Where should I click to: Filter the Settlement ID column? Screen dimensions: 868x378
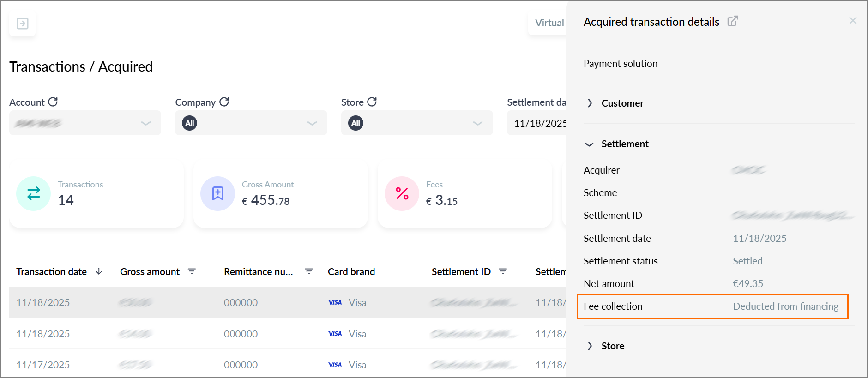point(503,271)
